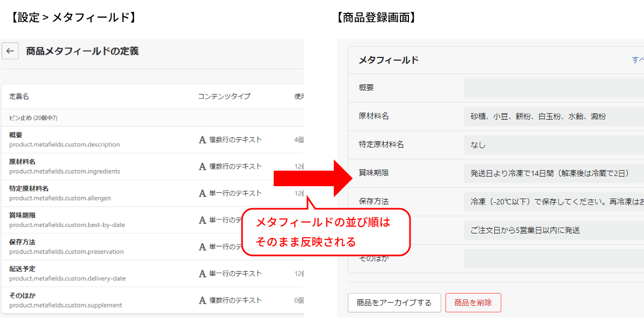Click 複数行のテキスト in the 概要 row

[x=236, y=140]
